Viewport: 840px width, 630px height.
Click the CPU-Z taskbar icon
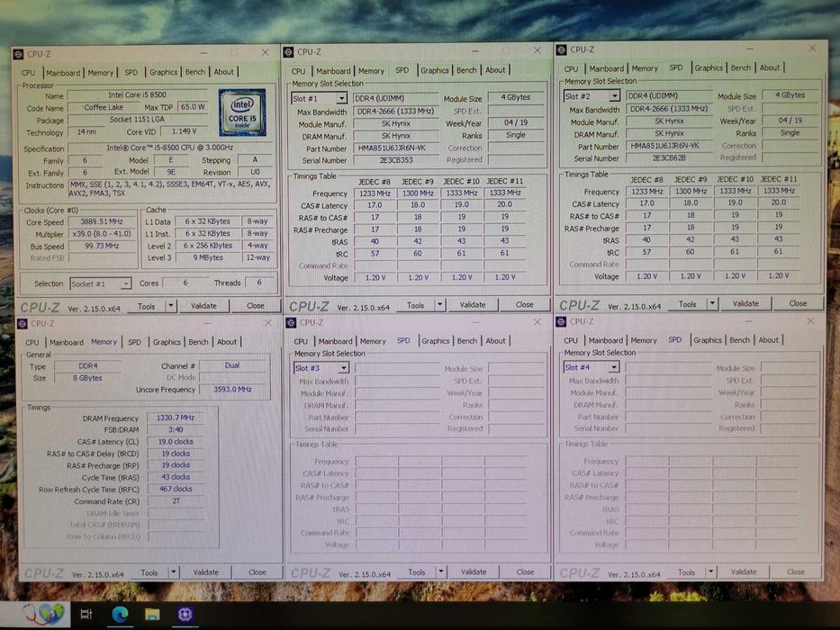(x=185, y=614)
